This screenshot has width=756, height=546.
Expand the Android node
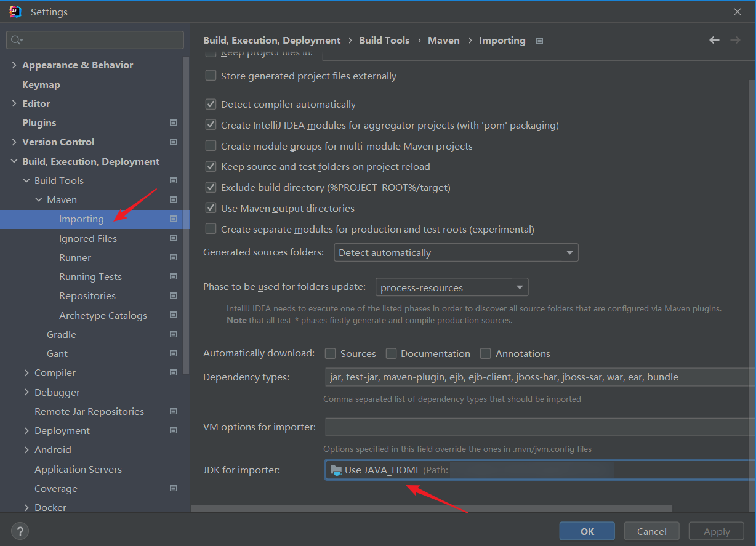coord(26,449)
